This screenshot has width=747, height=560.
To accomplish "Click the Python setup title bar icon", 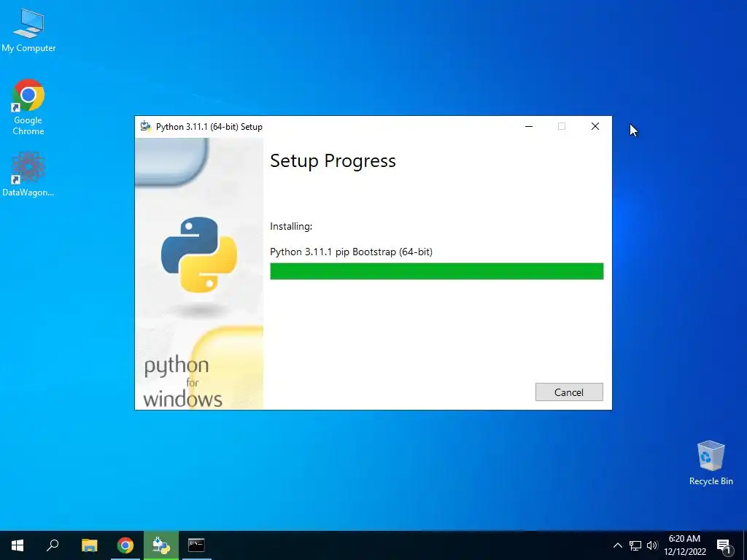I will (146, 126).
